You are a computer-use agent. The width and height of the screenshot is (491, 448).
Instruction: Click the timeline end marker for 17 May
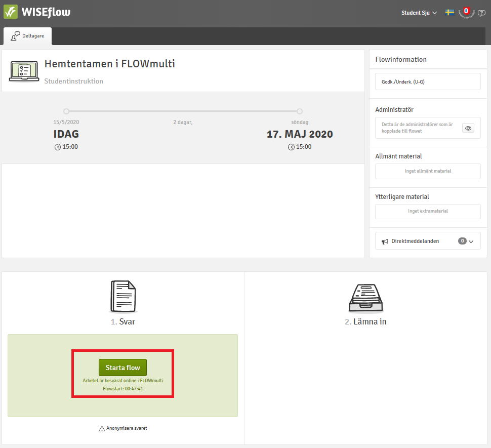300,111
